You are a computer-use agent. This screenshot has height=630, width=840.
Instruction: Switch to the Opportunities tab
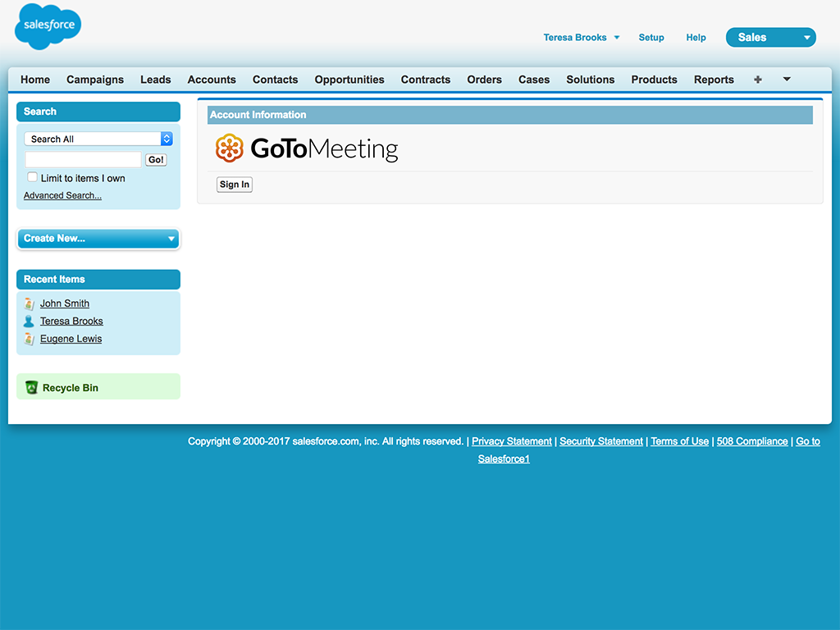click(x=349, y=80)
